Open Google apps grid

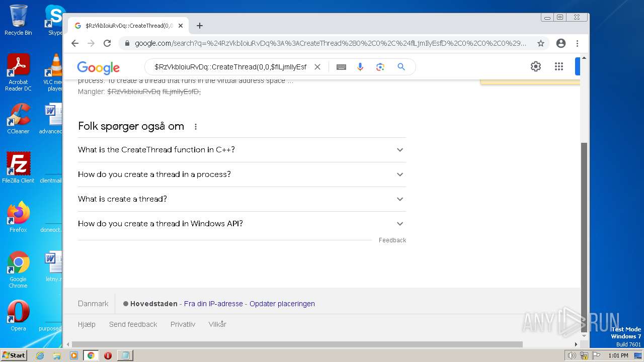pyautogui.click(x=558, y=66)
